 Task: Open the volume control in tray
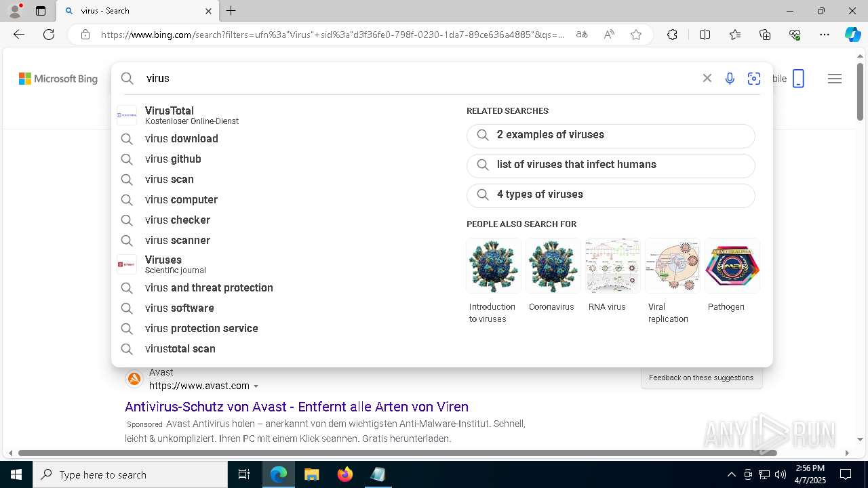pyautogui.click(x=780, y=474)
